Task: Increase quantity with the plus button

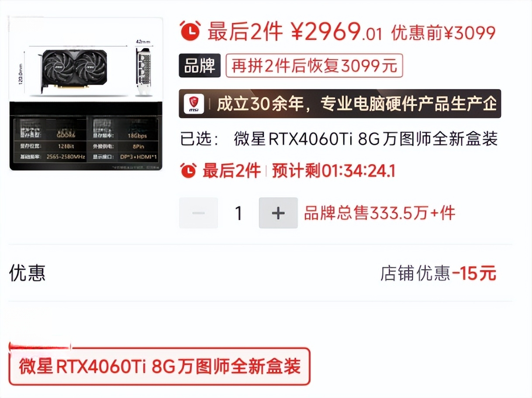Action: (x=278, y=213)
